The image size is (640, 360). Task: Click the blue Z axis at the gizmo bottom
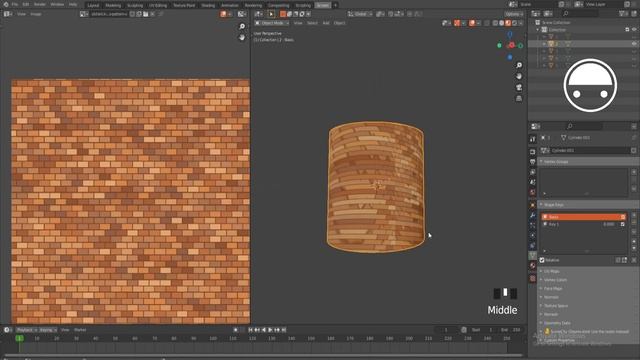510,57
